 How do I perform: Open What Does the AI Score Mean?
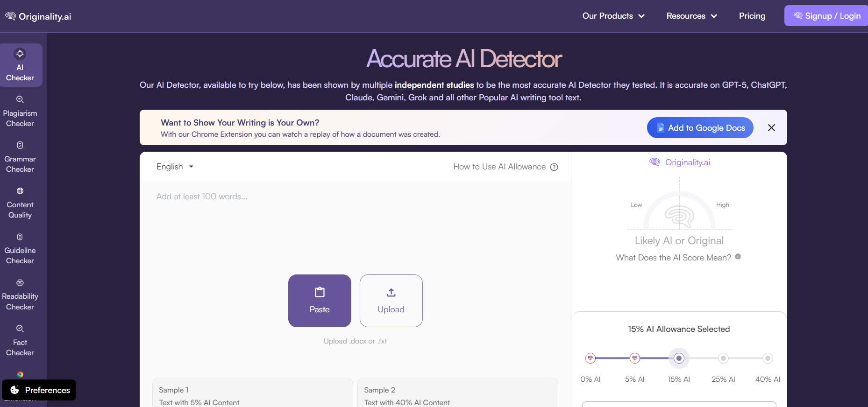(674, 258)
